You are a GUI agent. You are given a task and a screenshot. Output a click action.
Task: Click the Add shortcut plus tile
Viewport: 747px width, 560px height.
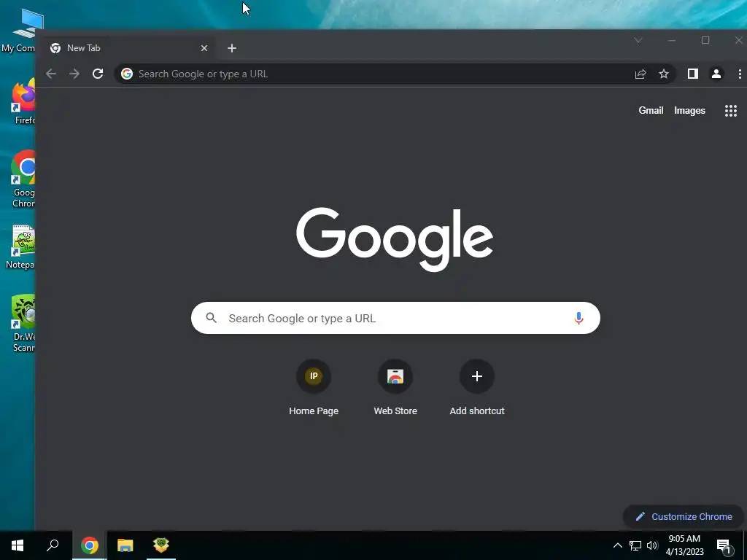[x=477, y=388]
